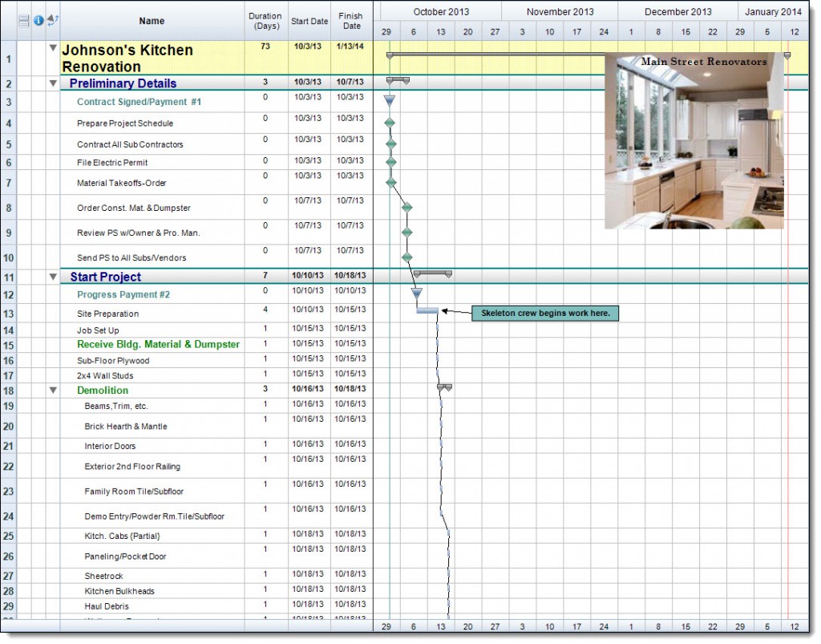Viewport: 821px width, 644px height.
Task: Collapse the Start Project section triangle
Action: pyautogui.click(x=53, y=275)
